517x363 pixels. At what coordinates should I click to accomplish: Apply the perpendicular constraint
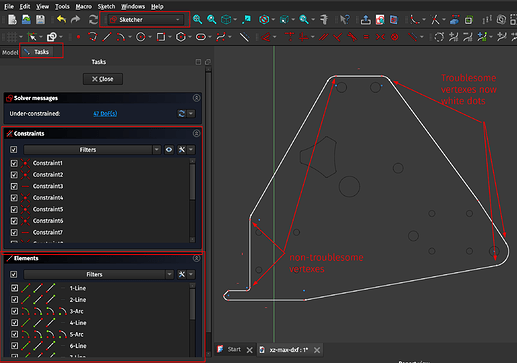(x=337, y=37)
